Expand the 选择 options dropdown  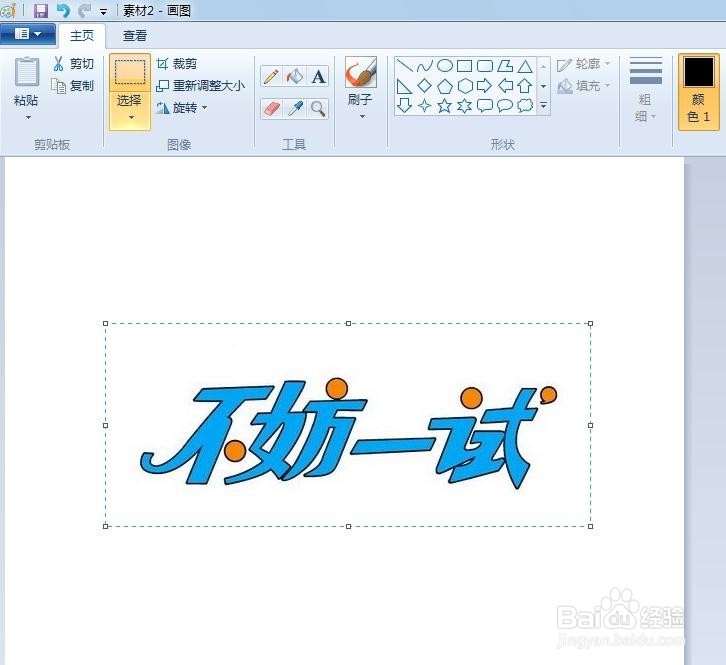131,118
